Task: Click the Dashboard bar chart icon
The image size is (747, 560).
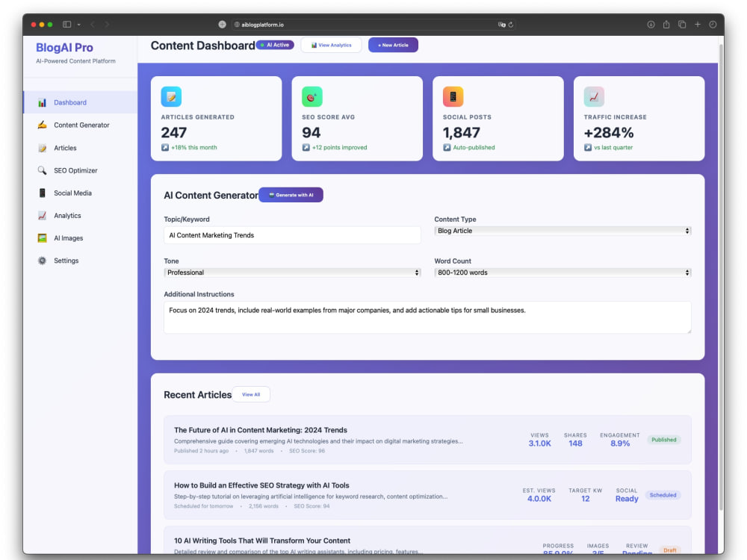Action: point(42,102)
